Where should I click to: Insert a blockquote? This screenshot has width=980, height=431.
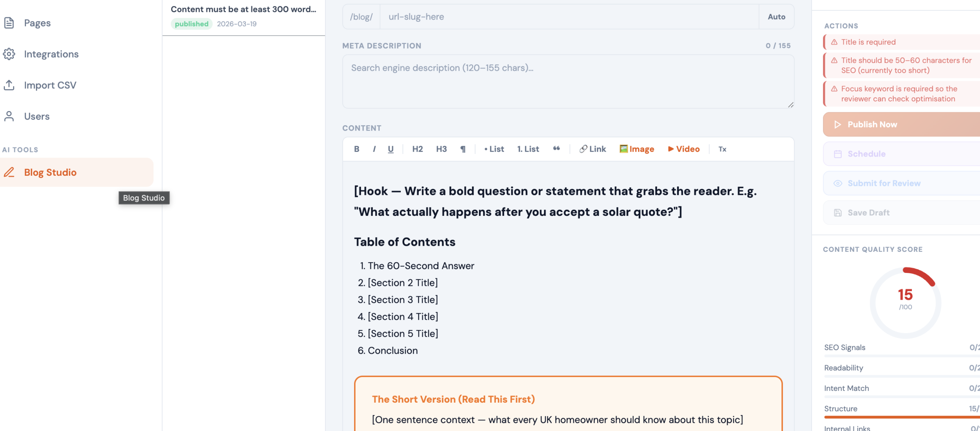556,149
